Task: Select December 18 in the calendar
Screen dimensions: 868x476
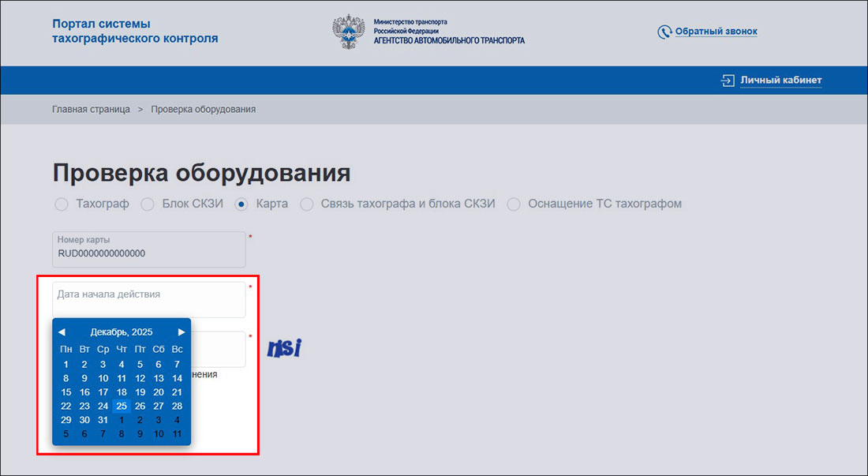Action: click(122, 392)
